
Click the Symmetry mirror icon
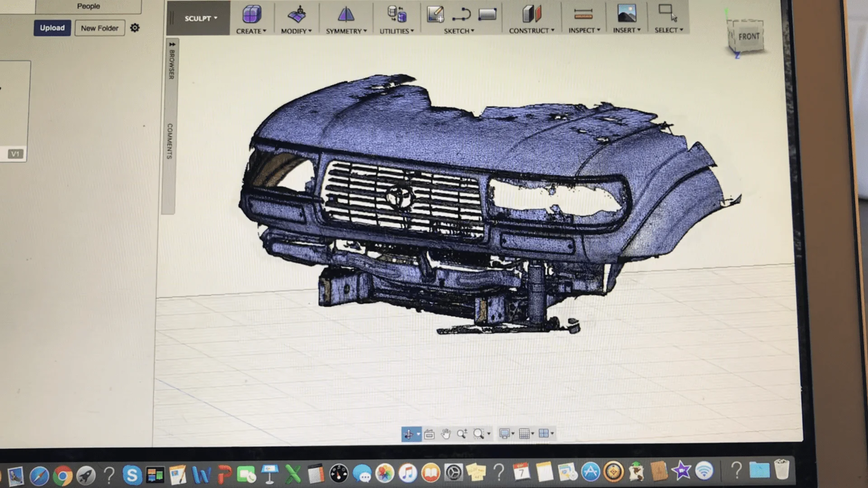pyautogui.click(x=346, y=14)
